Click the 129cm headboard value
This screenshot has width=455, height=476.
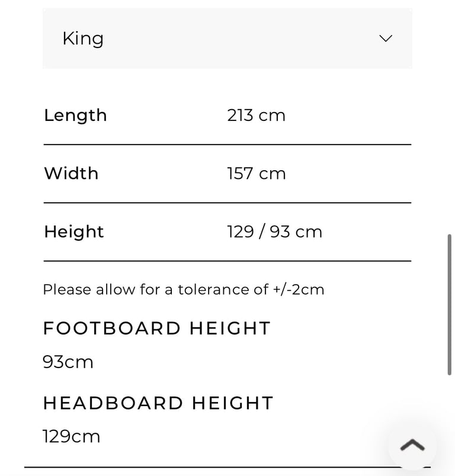click(x=71, y=436)
